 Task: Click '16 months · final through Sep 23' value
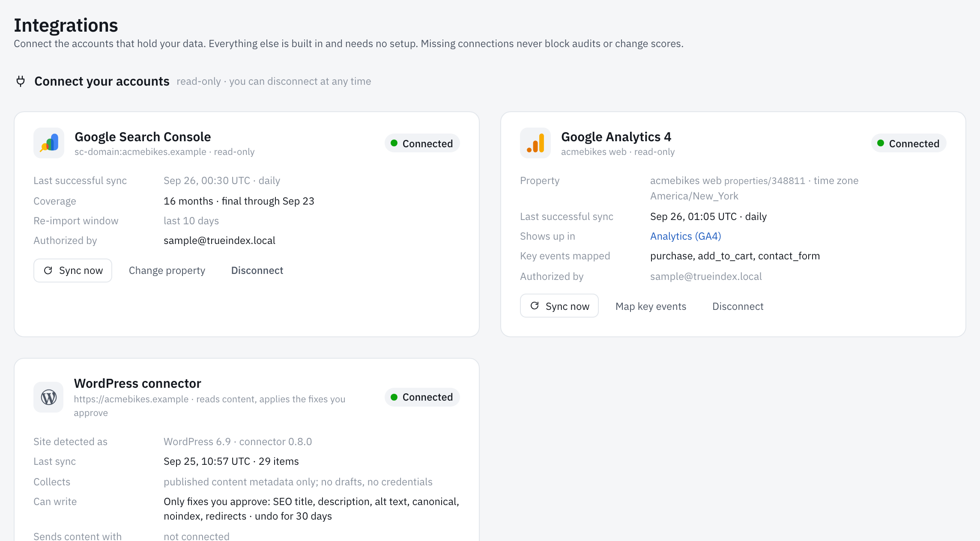point(239,201)
